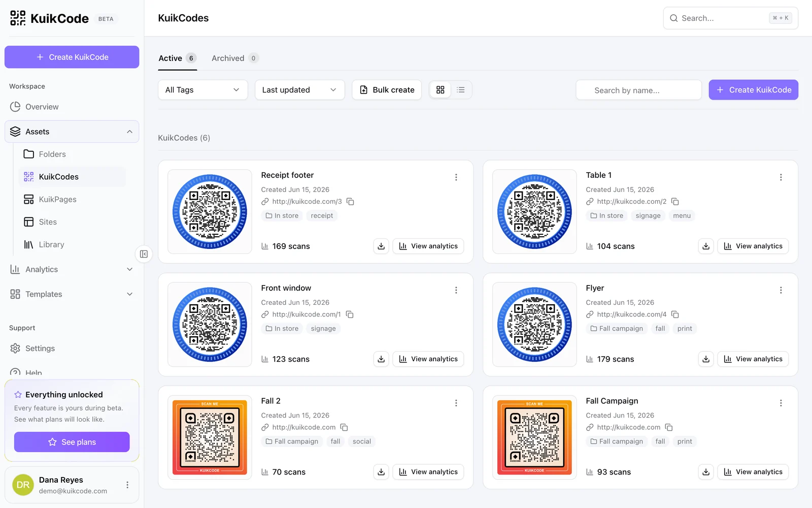Image resolution: width=812 pixels, height=508 pixels.
Task: View analytics for Flyer
Action: pyautogui.click(x=753, y=359)
